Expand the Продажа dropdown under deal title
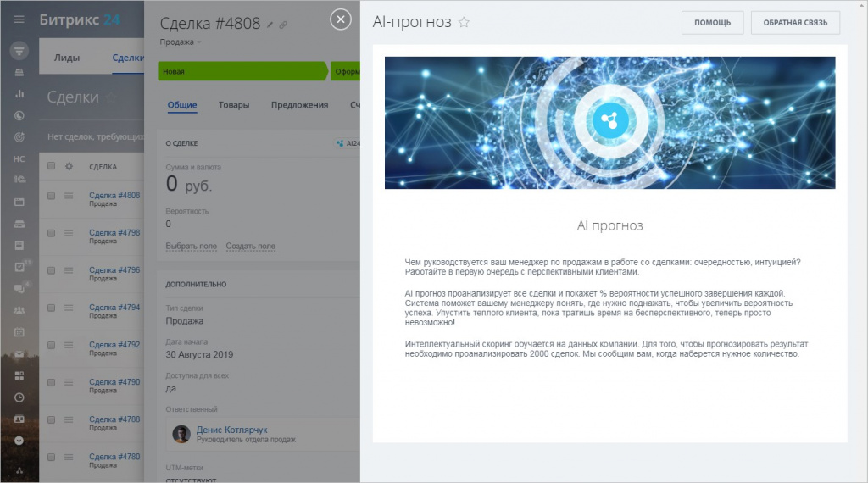The width and height of the screenshot is (868, 483). click(x=181, y=42)
